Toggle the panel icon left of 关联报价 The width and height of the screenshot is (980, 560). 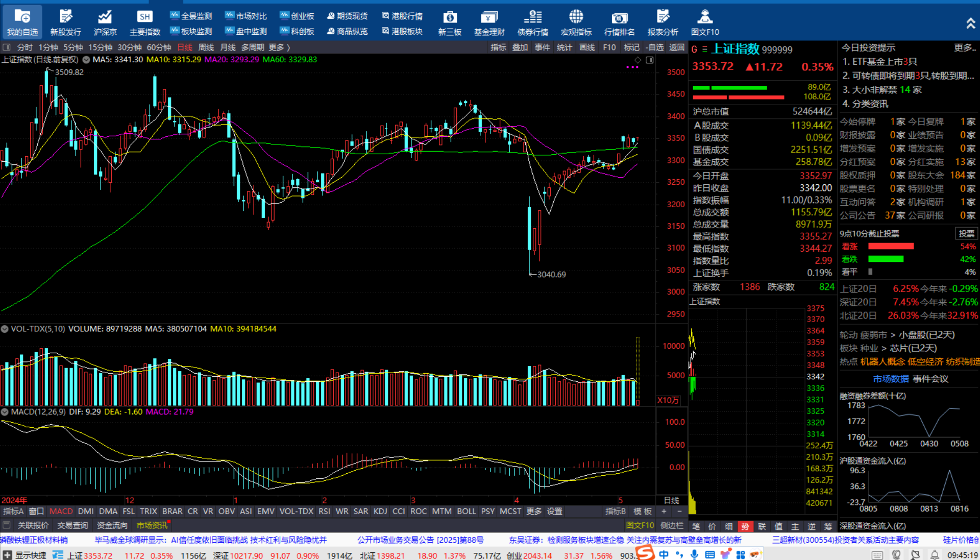[7, 525]
